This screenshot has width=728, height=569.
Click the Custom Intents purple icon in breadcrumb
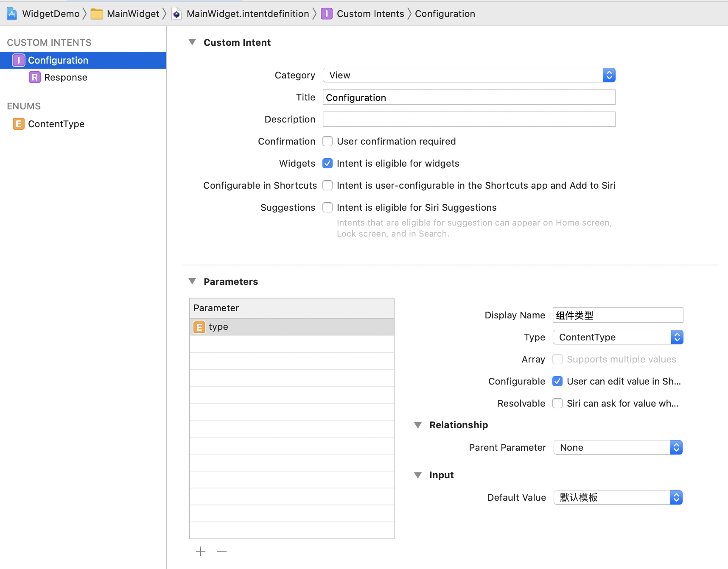coord(327,14)
